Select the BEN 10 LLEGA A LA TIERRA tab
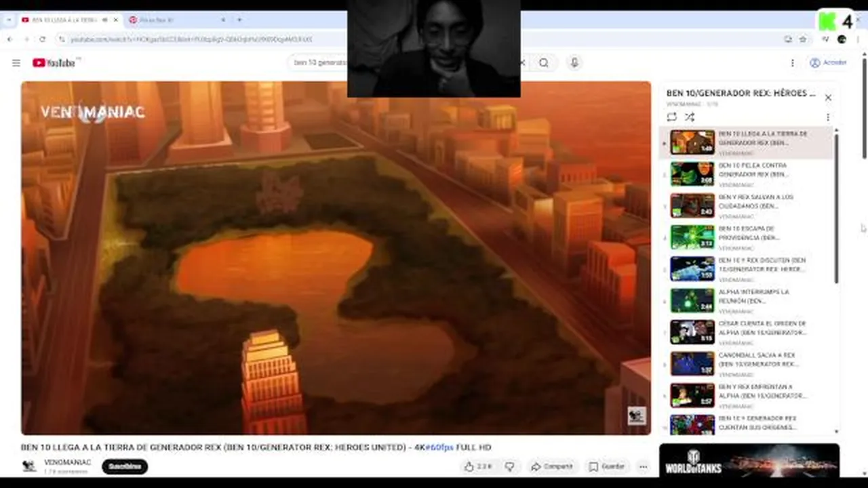 click(64, 20)
